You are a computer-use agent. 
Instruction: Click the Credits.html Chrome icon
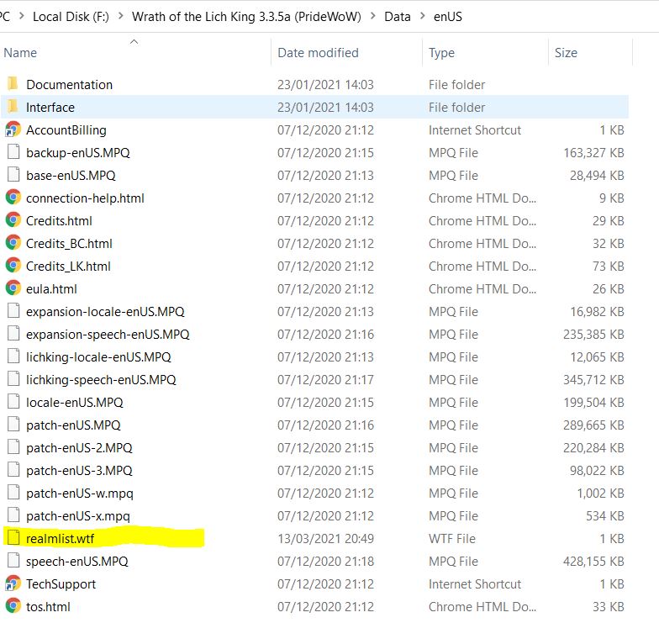pyautogui.click(x=13, y=220)
